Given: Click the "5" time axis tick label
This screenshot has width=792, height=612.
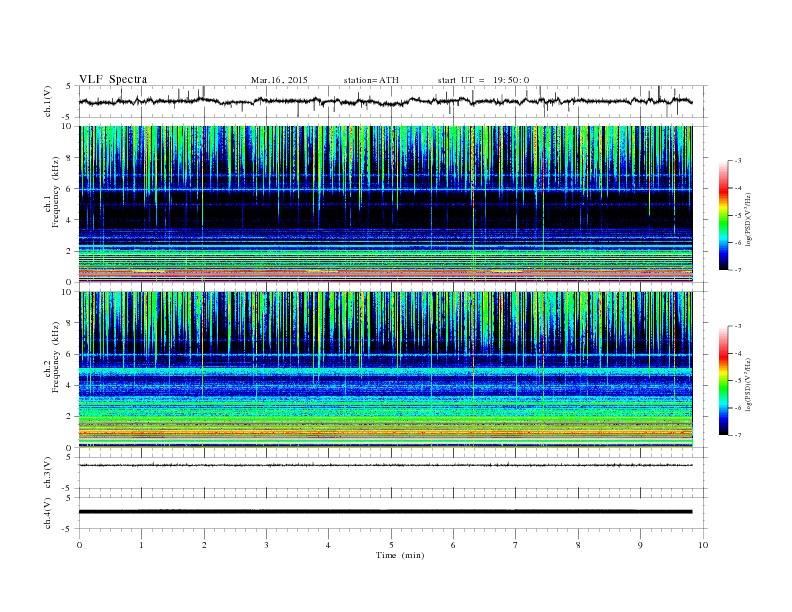Looking at the screenshot, I should [x=391, y=545].
